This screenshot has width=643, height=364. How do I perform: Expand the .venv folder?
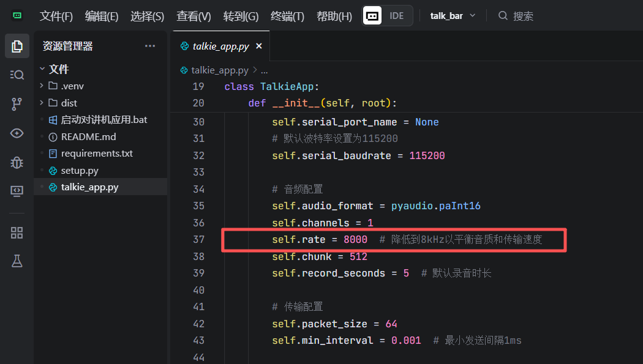72,86
